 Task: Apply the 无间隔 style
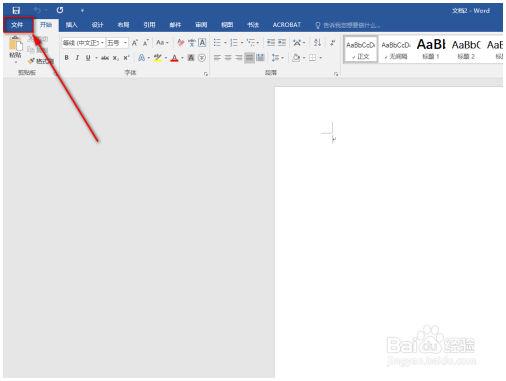(x=396, y=49)
